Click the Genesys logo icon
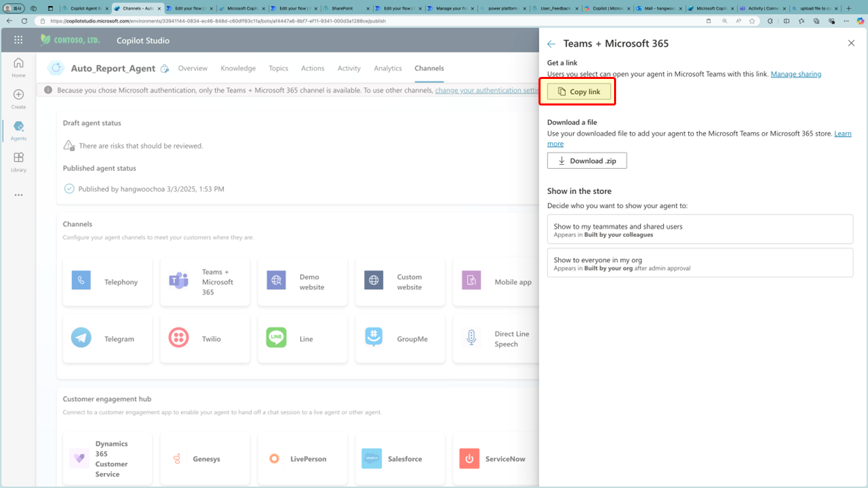Screen dimensions: 868x488 (177, 459)
